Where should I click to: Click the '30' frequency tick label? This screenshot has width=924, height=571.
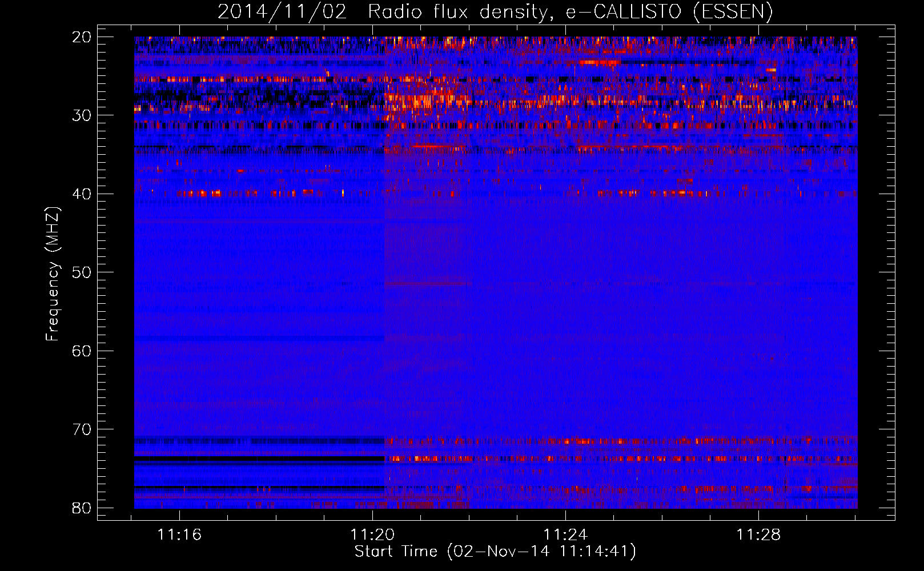pyautogui.click(x=82, y=115)
